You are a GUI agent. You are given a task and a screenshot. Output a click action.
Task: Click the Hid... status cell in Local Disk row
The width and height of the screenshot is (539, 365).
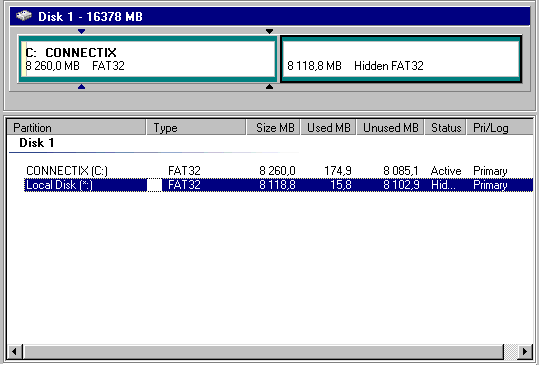(443, 185)
